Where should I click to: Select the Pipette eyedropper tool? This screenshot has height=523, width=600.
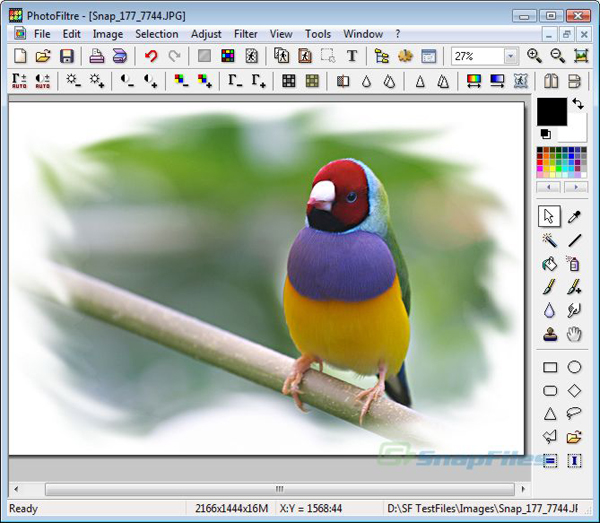575,216
